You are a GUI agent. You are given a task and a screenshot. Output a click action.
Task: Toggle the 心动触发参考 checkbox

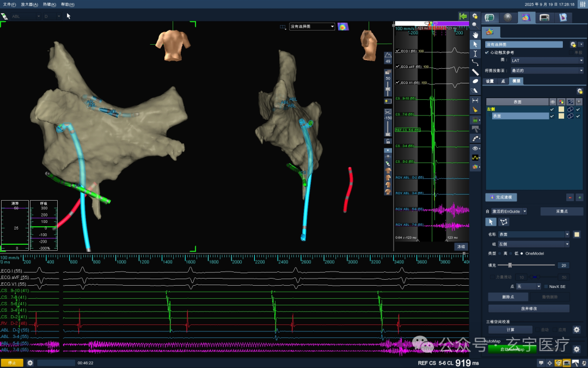tap(487, 52)
